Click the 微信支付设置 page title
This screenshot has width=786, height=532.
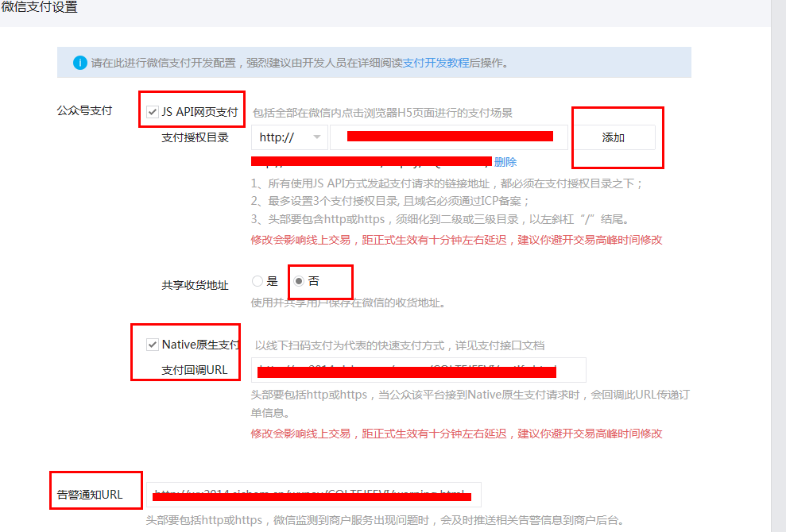coord(39,7)
